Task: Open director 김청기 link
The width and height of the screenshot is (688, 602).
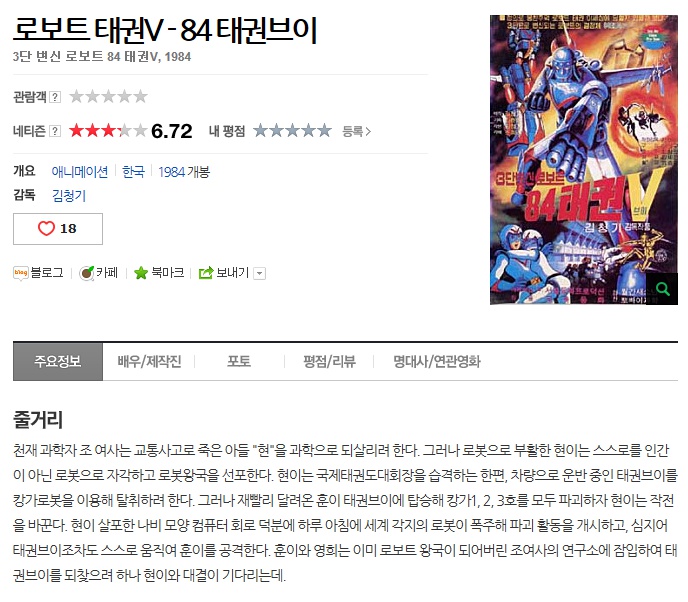Action: click(69, 195)
